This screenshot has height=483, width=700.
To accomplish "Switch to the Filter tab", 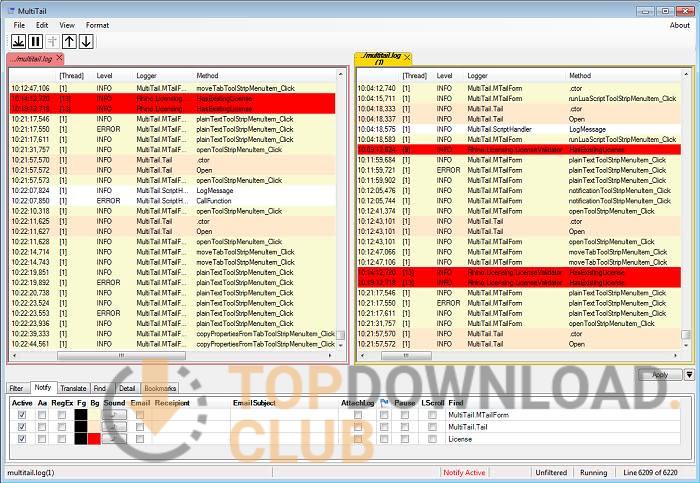I will pyautogui.click(x=17, y=388).
